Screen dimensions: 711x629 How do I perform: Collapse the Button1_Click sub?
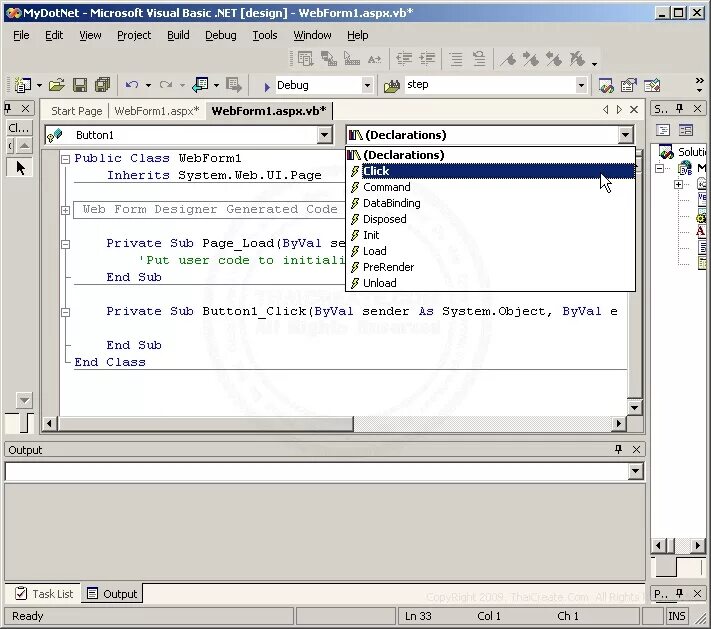pos(65,312)
